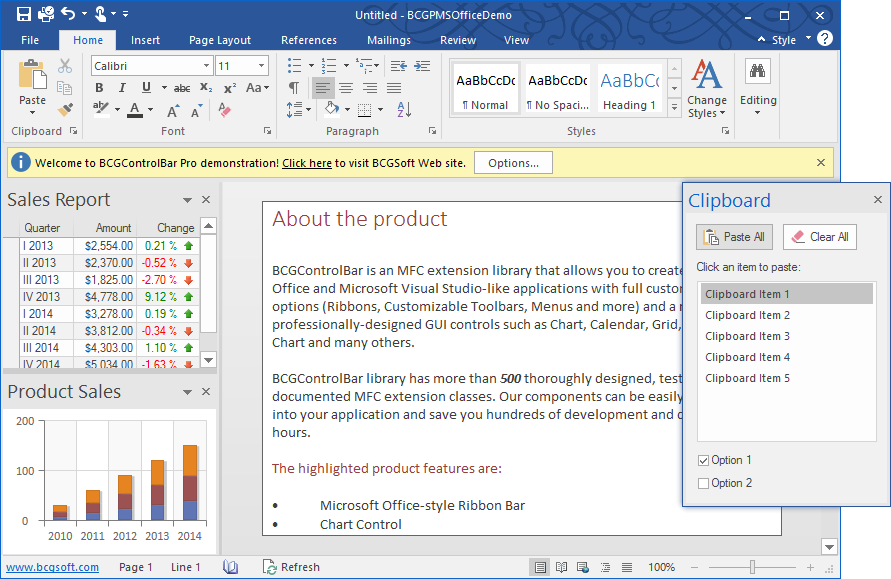Click the Save icon in quick access toolbar
Viewport: 891px width, 579px height.
[23, 14]
